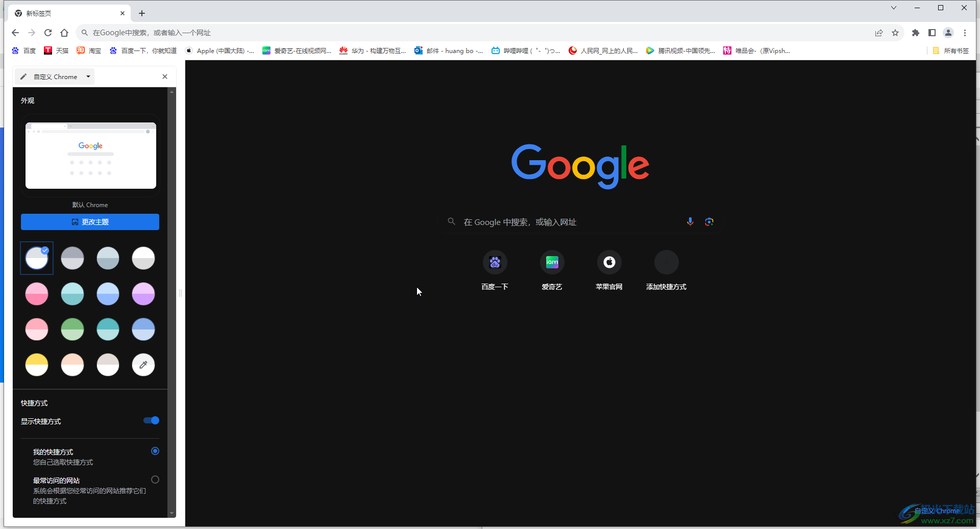
Task: Select the periwinkle blue swatch in third row
Action: click(x=143, y=330)
